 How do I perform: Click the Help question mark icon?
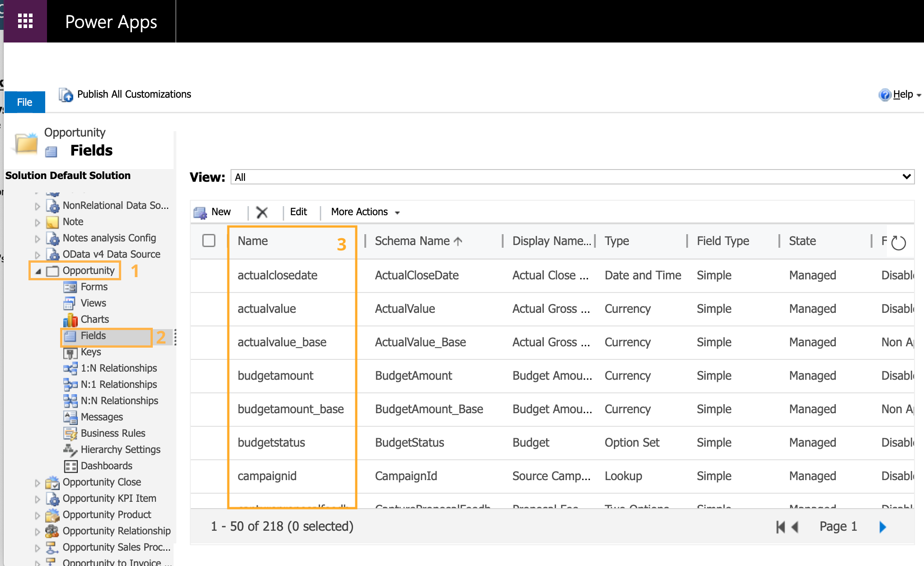click(x=884, y=94)
